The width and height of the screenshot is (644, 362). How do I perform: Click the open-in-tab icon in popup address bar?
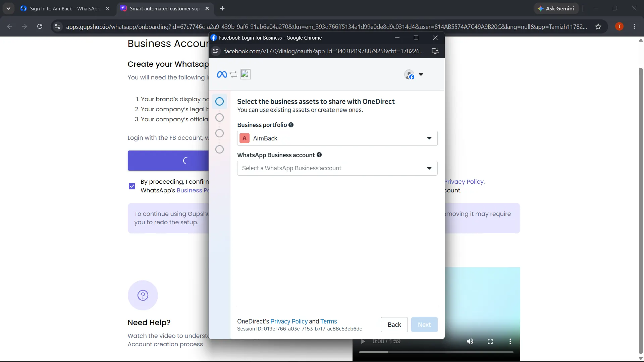435,51
